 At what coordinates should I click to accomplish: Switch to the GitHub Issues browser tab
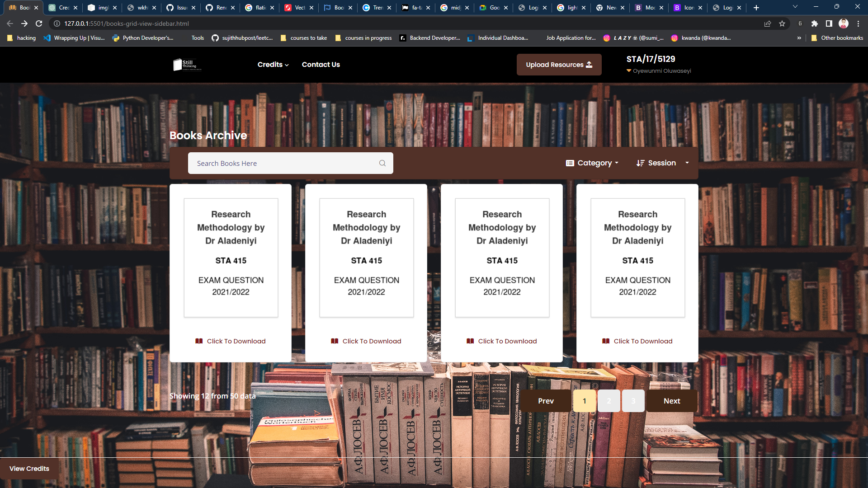click(x=180, y=7)
